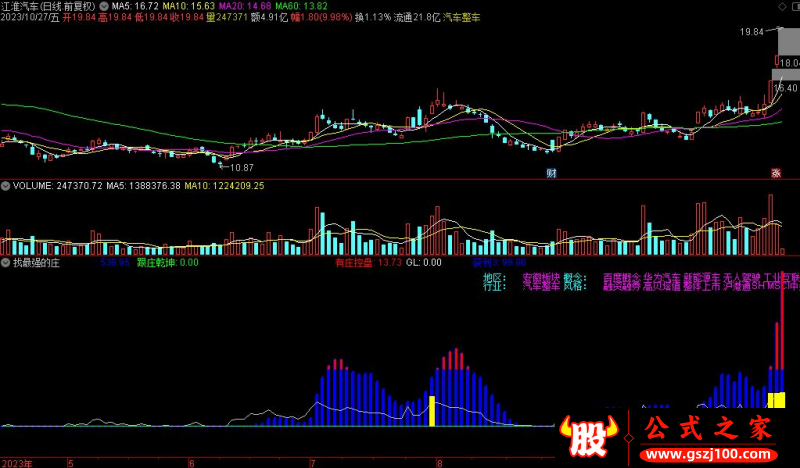Open the yellow 汽车整车 sector link in header
Image resolution: width=800 pixels, height=468 pixels.
461,17
